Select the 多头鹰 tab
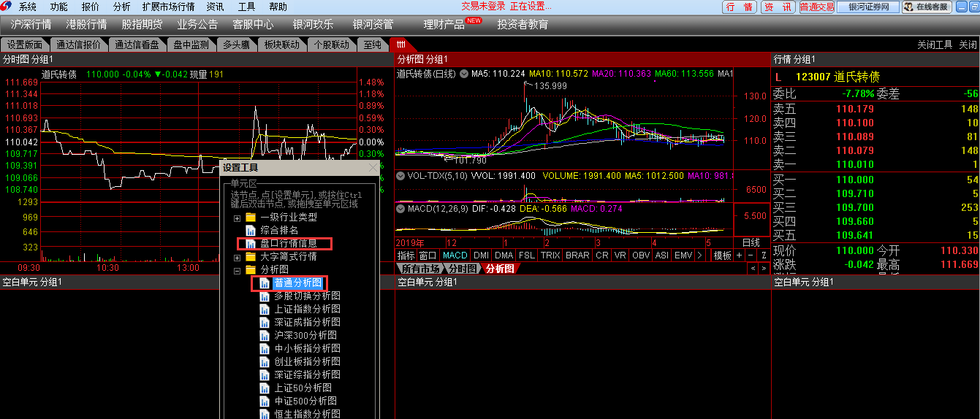The width and height of the screenshot is (980, 419). click(x=236, y=45)
